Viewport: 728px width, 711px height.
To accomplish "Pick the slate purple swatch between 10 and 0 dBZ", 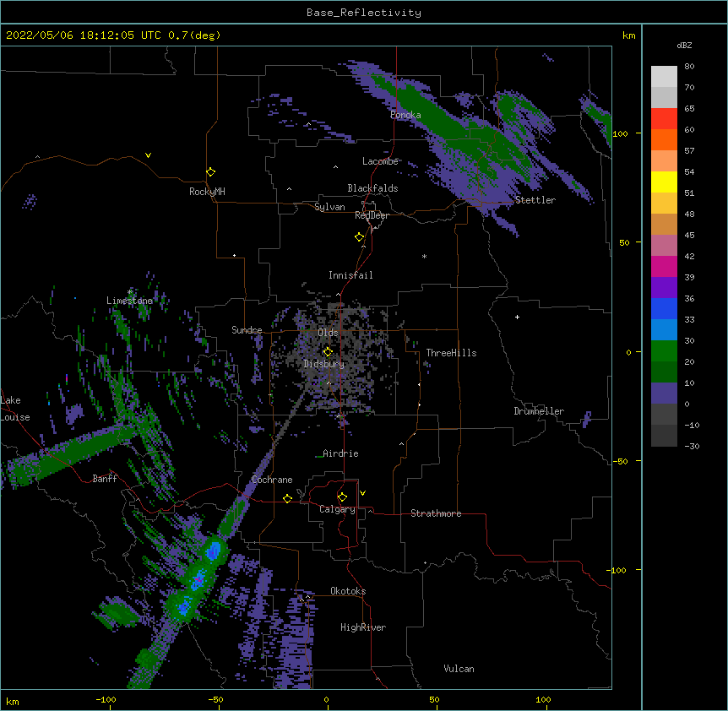I will pos(664,393).
